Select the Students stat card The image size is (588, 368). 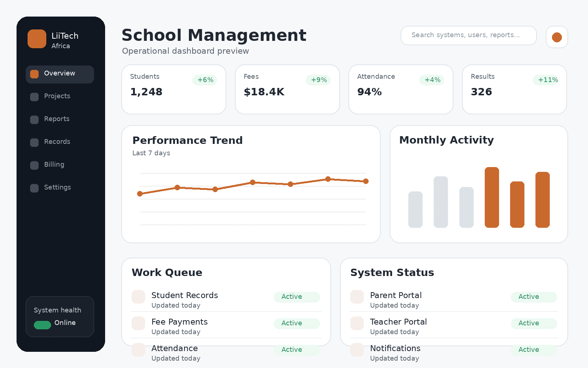[174, 89]
